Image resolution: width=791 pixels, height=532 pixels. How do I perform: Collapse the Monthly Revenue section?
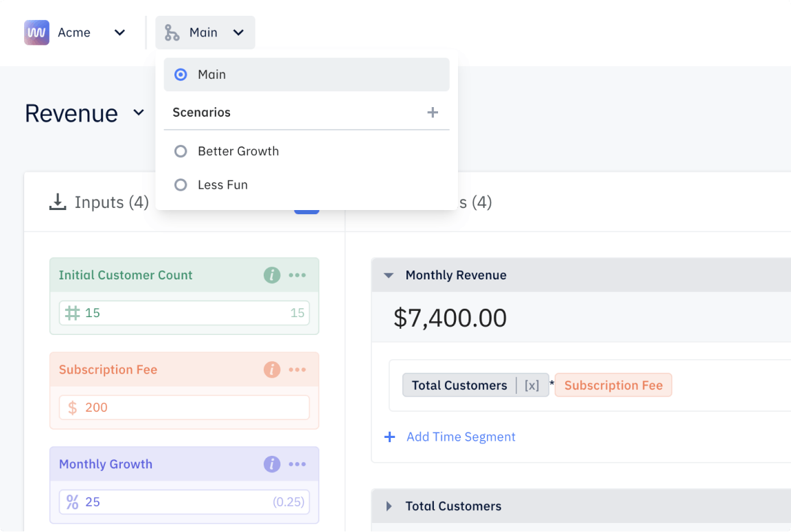coord(389,275)
